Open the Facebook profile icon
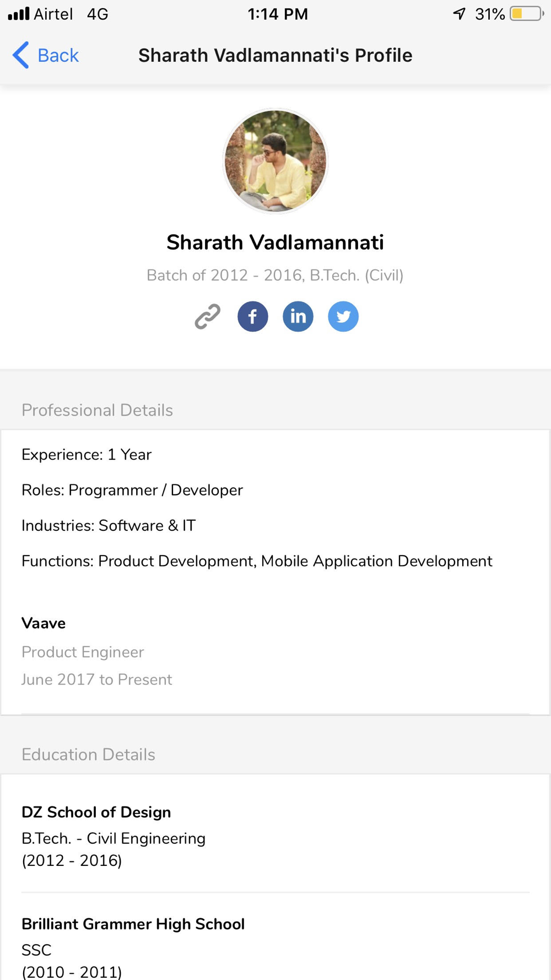Image resolution: width=551 pixels, height=980 pixels. click(x=253, y=316)
